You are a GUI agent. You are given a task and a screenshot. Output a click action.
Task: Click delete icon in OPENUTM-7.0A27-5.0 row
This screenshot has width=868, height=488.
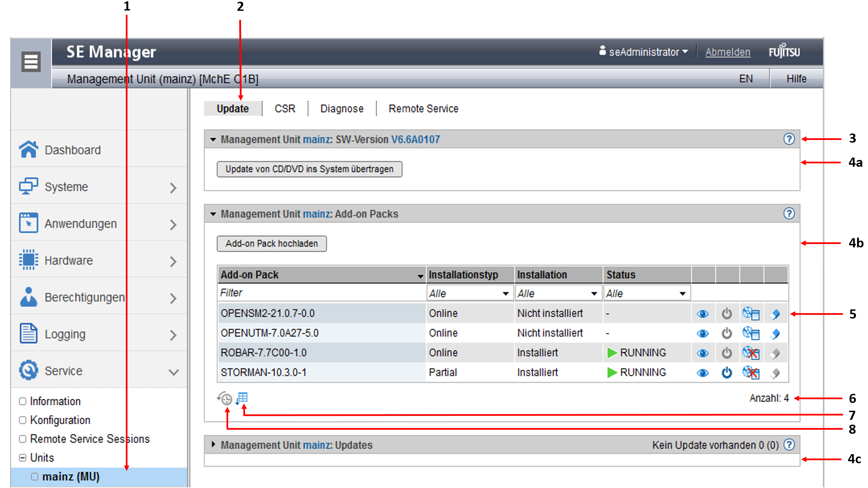pos(775,334)
